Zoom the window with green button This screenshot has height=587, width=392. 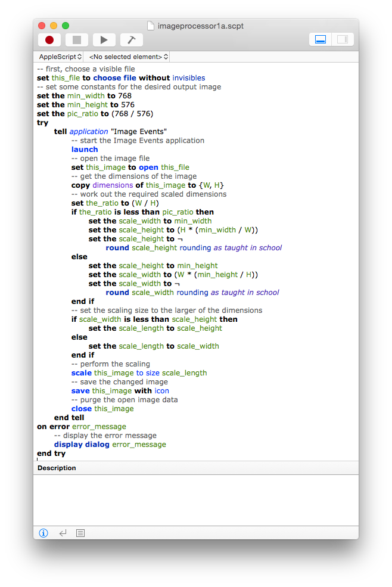[66, 26]
